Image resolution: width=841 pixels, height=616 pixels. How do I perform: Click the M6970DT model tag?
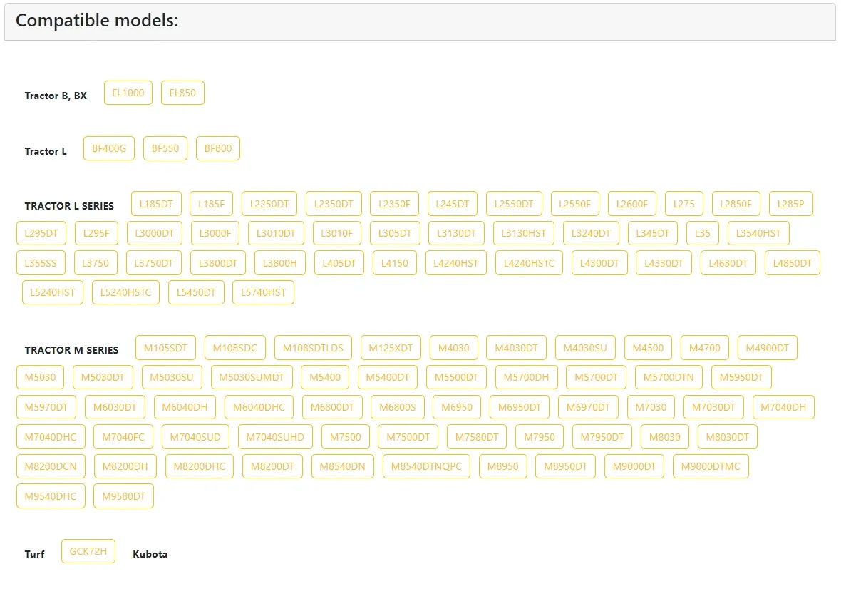(x=589, y=407)
